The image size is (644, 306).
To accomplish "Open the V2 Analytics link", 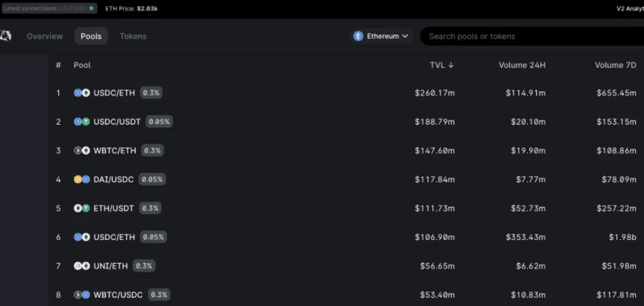I will [x=630, y=9].
